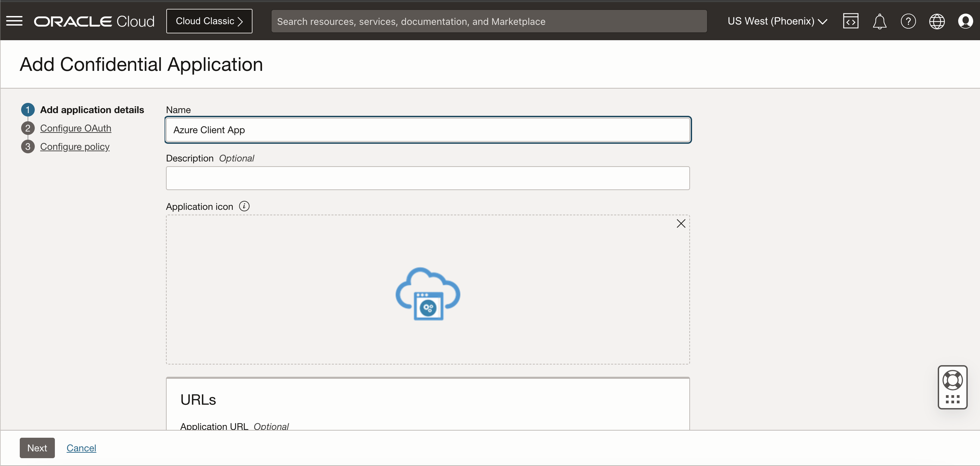Go to Configure policy step
This screenshot has width=980, height=466.
tap(75, 146)
